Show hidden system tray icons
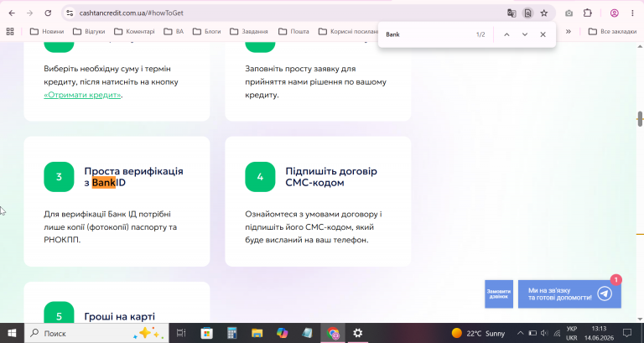The image size is (644, 343). tap(520, 333)
